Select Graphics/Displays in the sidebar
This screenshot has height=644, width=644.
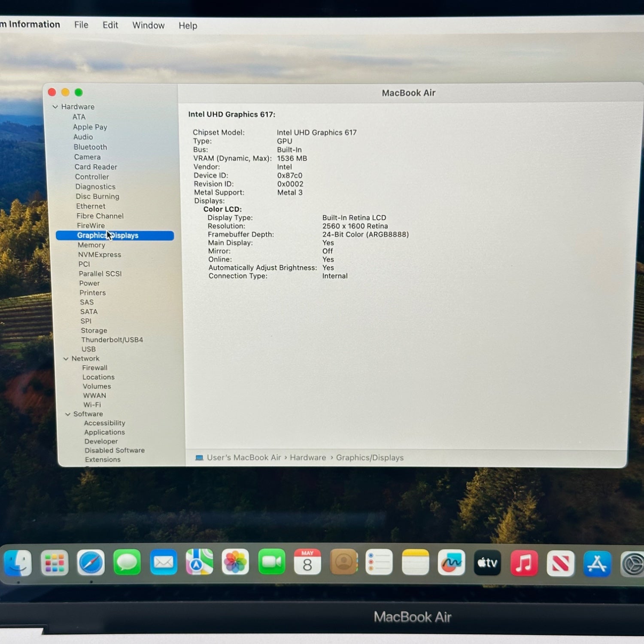115,235
